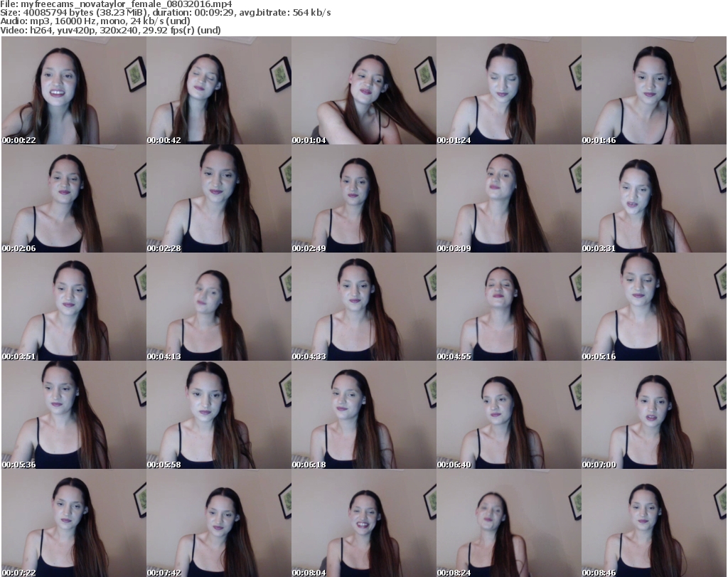Click the frame at 00:04:33
This screenshot has width=728, height=577.
point(363,307)
